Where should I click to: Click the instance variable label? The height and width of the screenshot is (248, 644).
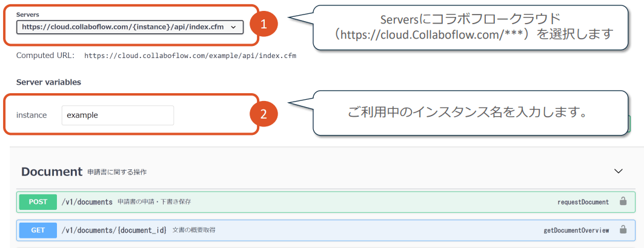[x=32, y=115]
